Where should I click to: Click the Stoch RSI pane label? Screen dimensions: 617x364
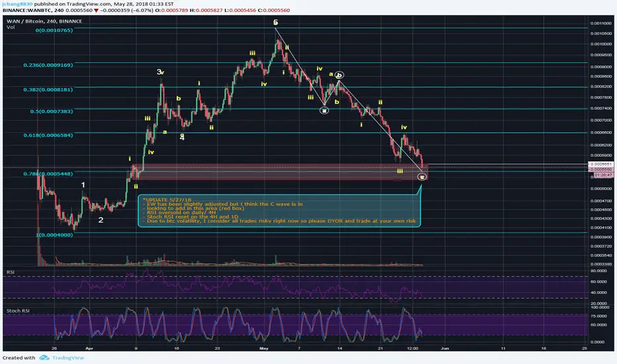click(x=18, y=310)
